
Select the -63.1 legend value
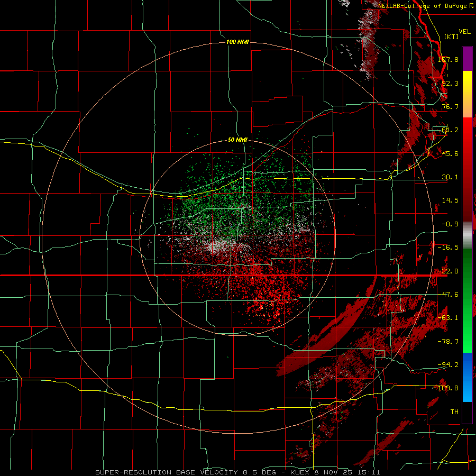point(448,318)
